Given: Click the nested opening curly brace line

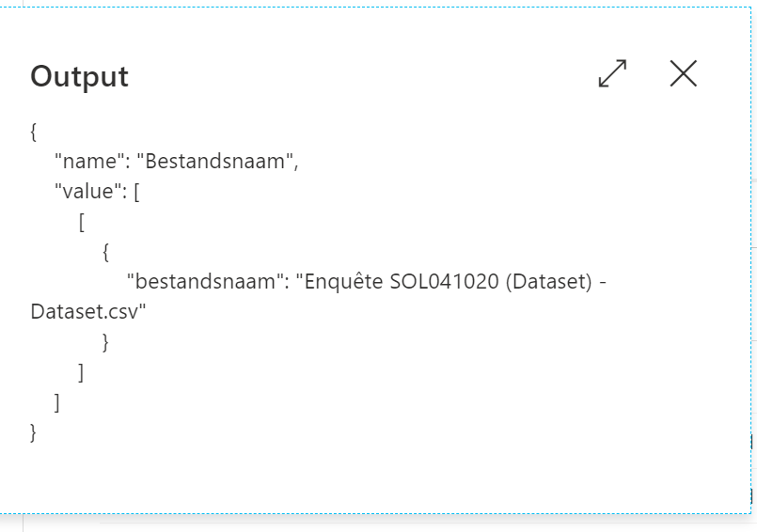Looking at the screenshot, I should (x=106, y=252).
